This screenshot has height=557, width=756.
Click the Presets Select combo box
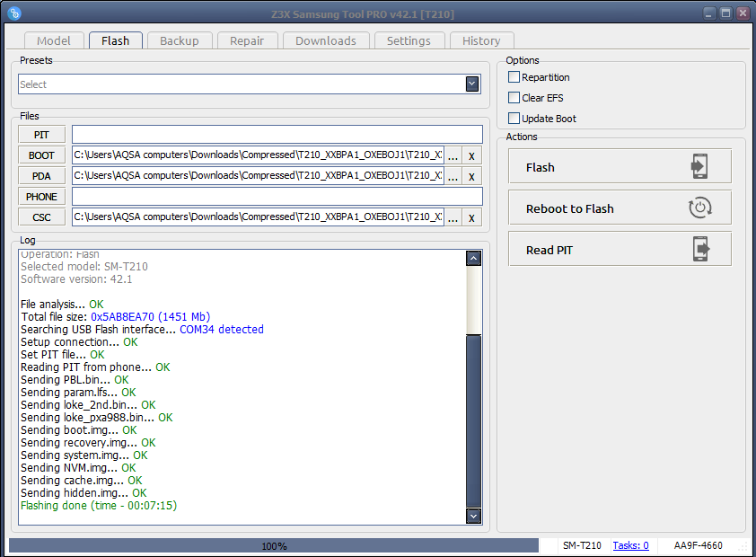click(250, 84)
